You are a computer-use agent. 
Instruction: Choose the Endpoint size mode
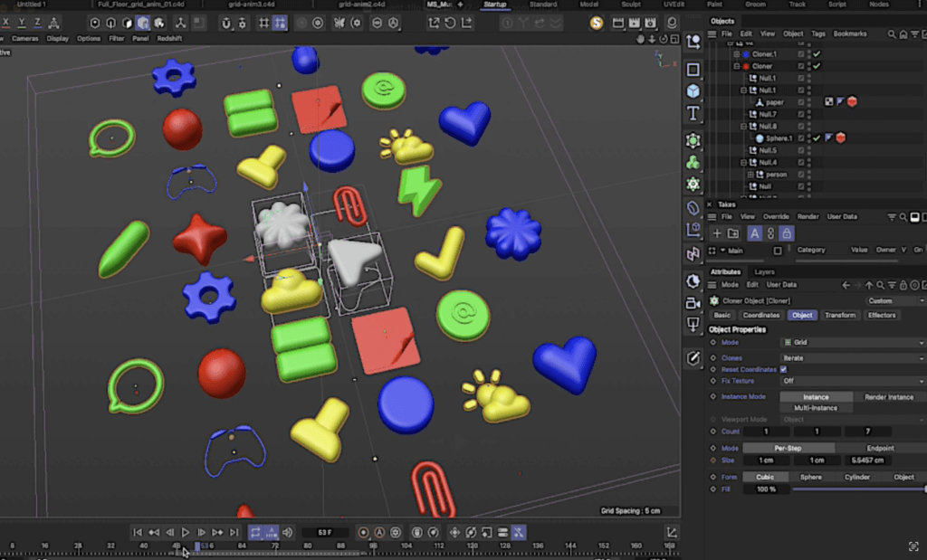[880, 448]
